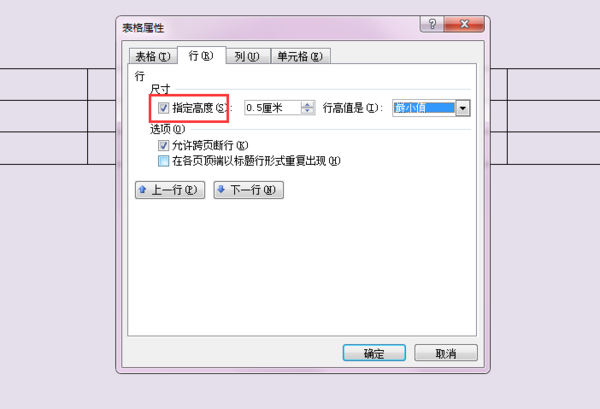The height and width of the screenshot is (409, 600).
Task: Switch to the 列 tab
Action: (x=247, y=57)
